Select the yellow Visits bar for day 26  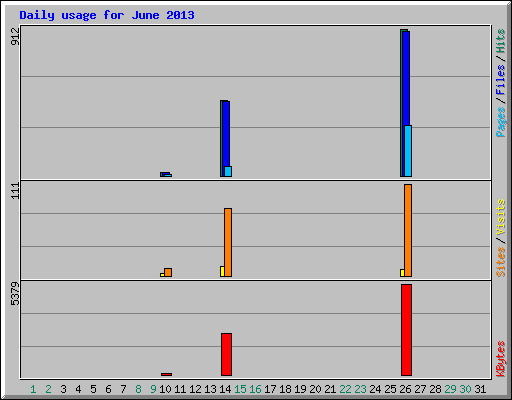402,273
